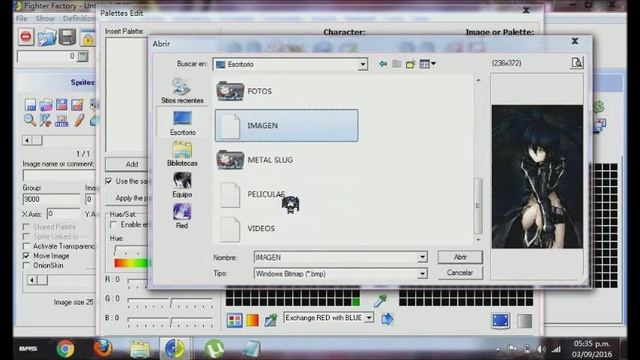640x360 pixels.
Task: Expand the Nombre filename dropdown arrow
Action: pos(422,257)
